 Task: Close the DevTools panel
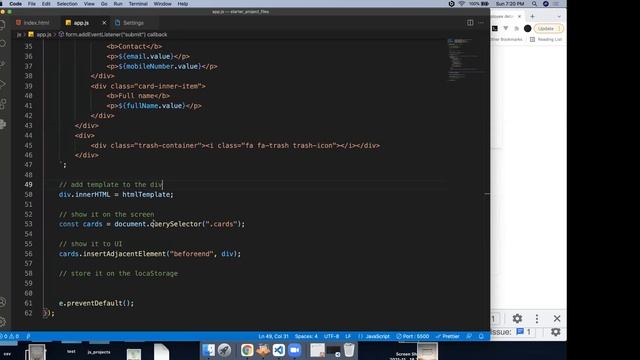coord(557,318)
